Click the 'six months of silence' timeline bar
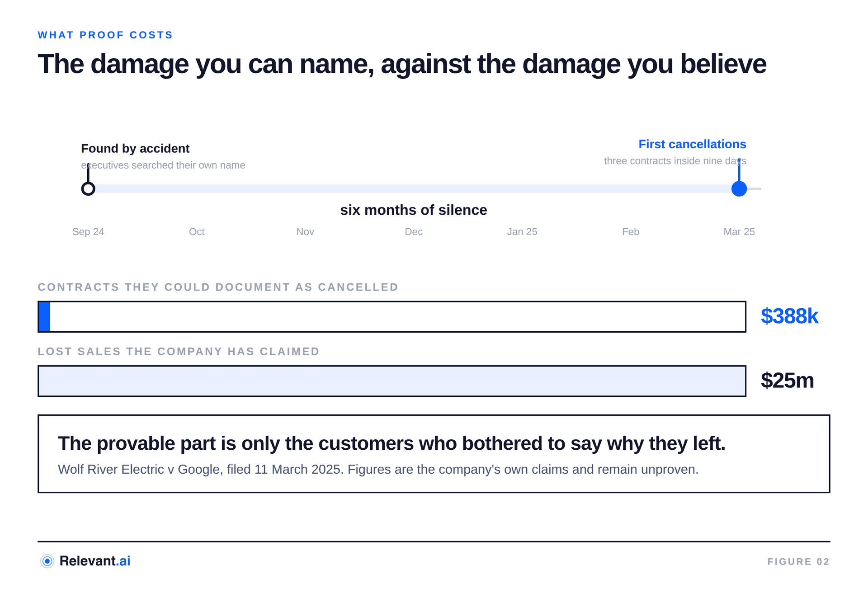 [x=414, y=188]
